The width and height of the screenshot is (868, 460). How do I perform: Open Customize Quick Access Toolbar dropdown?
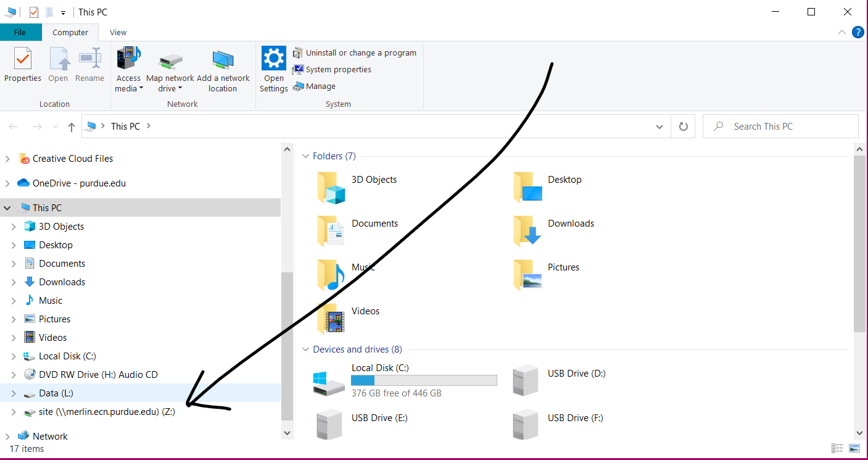[x=63, y=12]
